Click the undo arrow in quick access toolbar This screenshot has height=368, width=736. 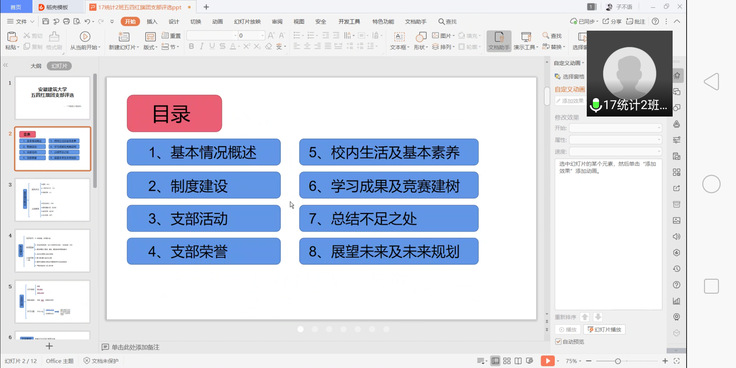tap(87, 22)
